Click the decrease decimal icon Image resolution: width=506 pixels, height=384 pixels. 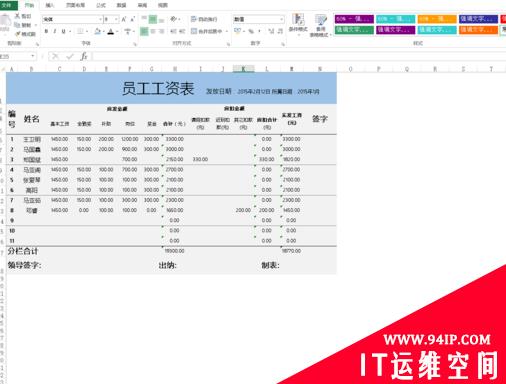tap(280, 31)
